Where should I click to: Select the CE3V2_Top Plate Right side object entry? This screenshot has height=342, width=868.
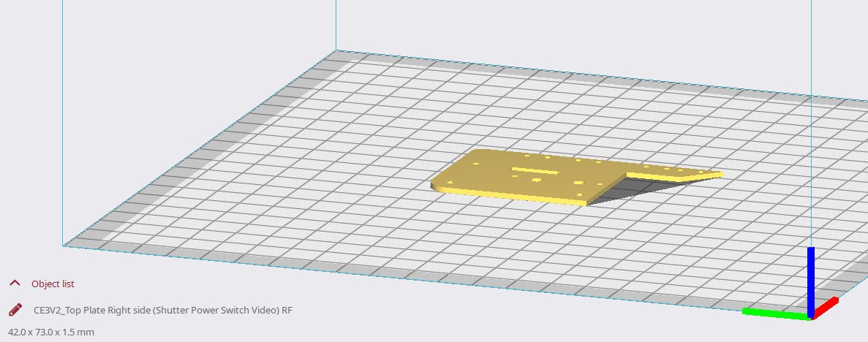pyautogui.click(x=163, y=310)
